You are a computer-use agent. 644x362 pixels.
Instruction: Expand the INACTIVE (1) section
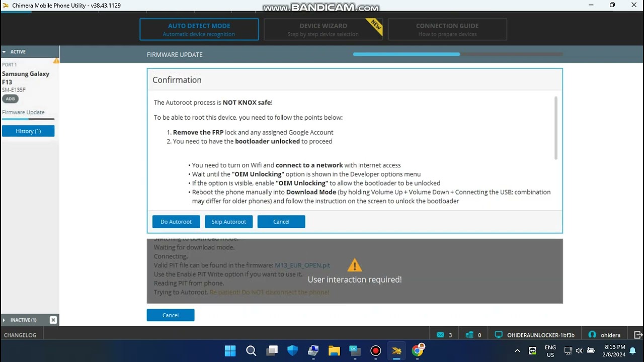click(4, 320)
